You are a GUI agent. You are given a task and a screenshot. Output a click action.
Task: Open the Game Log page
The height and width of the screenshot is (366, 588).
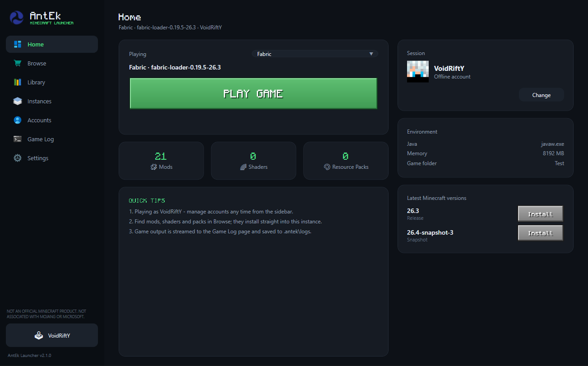[x=52, y=139]
